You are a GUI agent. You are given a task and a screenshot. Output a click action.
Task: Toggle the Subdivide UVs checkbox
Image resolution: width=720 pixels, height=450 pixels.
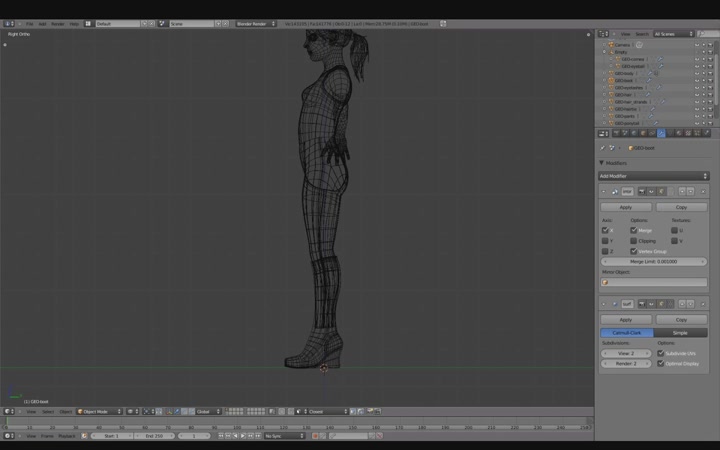point(661,353)
